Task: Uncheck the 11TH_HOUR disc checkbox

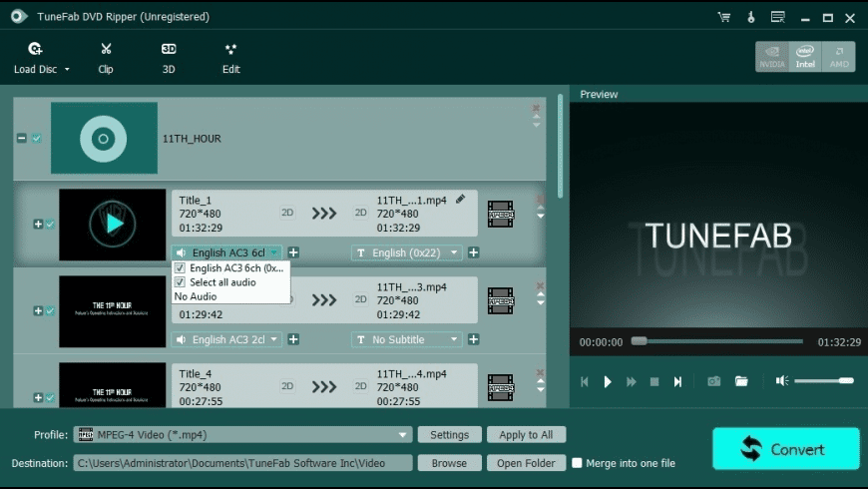Action: click(x=37, y=138)
